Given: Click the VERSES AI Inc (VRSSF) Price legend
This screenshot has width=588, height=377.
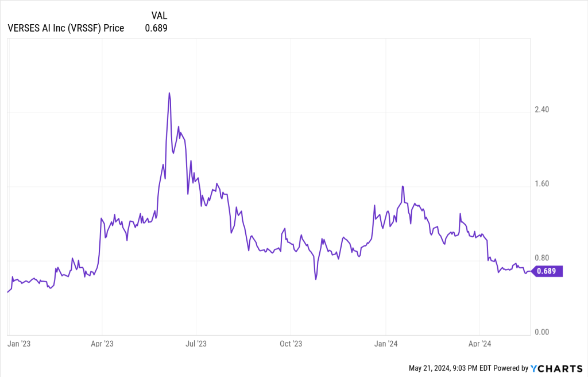Looking at the screenshot, I should (x=65, y=28).
